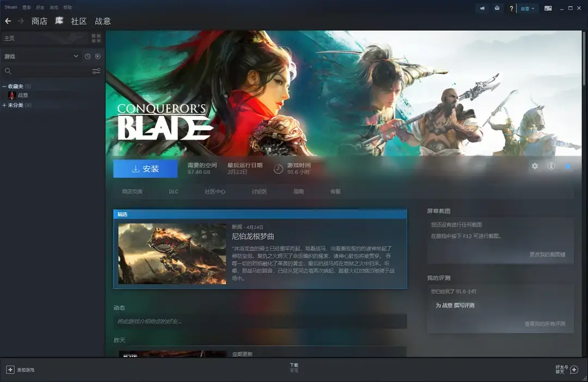This screenshot has width=588, height=382.
Task: Open the 战意 profile tab beside 社区
Action: click(x=103, y=21)
